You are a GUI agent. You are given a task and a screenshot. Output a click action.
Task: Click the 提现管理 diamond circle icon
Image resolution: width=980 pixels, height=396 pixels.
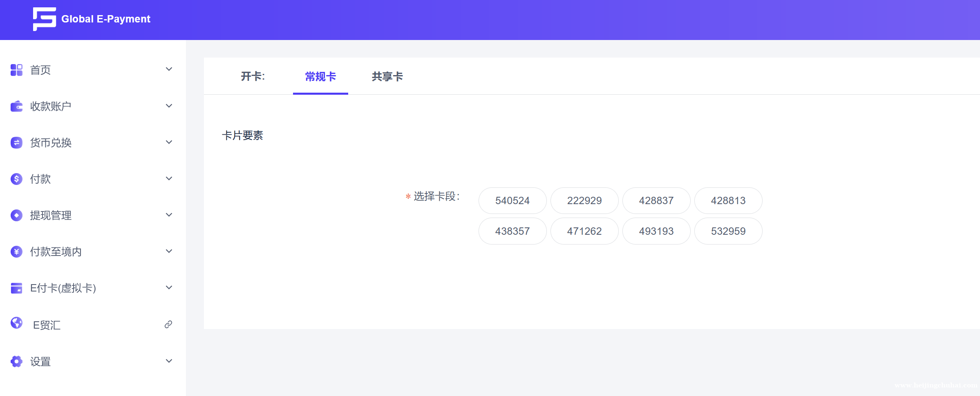[16, 215]
